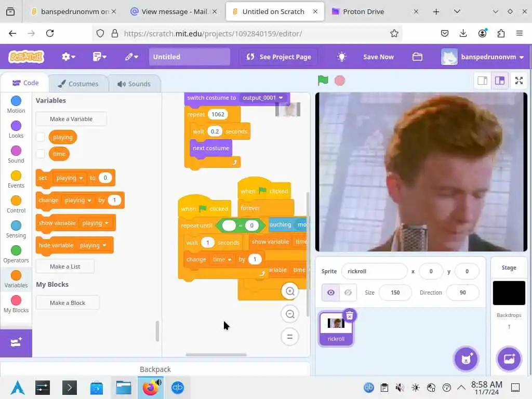The image size is (532, 399).
Task: Click the green flag to start project
Action: (x=323, y=81)
